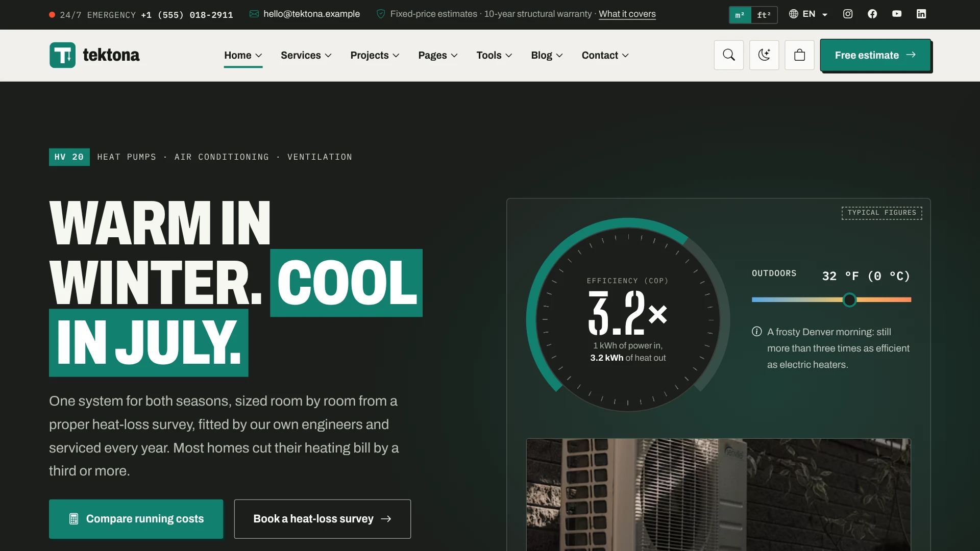Expand the Pages menu
Viewport: 980px width, 551px height.
[x=438, y=55]
